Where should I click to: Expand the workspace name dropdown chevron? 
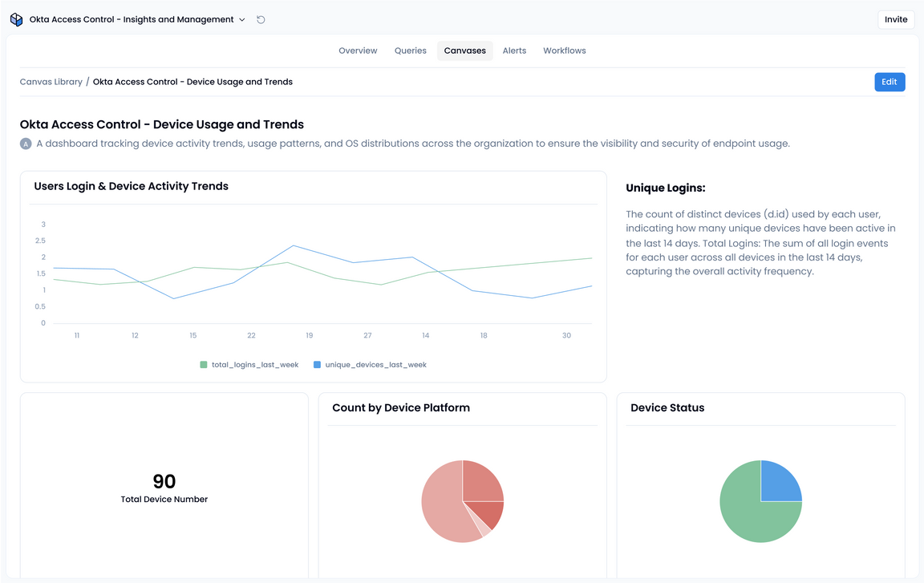pos(241,19)
